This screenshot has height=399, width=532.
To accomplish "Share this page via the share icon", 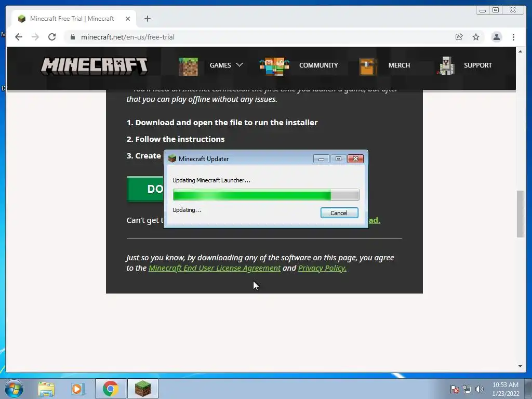I will tap(459, 37).
